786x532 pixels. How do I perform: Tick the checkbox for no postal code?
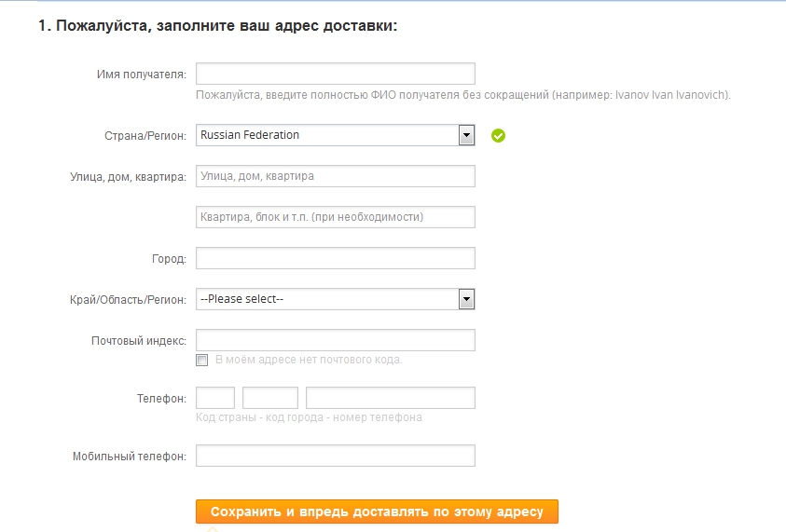[x=202, y=361]
